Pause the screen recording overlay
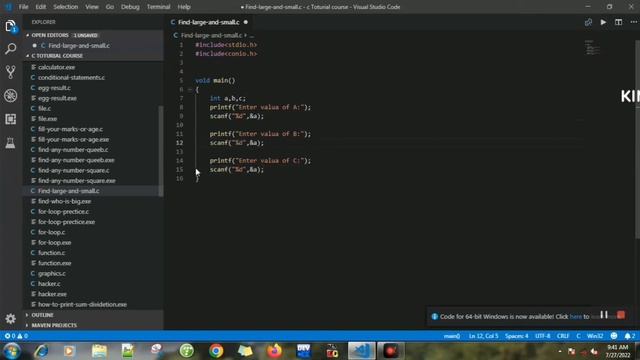 604,315
